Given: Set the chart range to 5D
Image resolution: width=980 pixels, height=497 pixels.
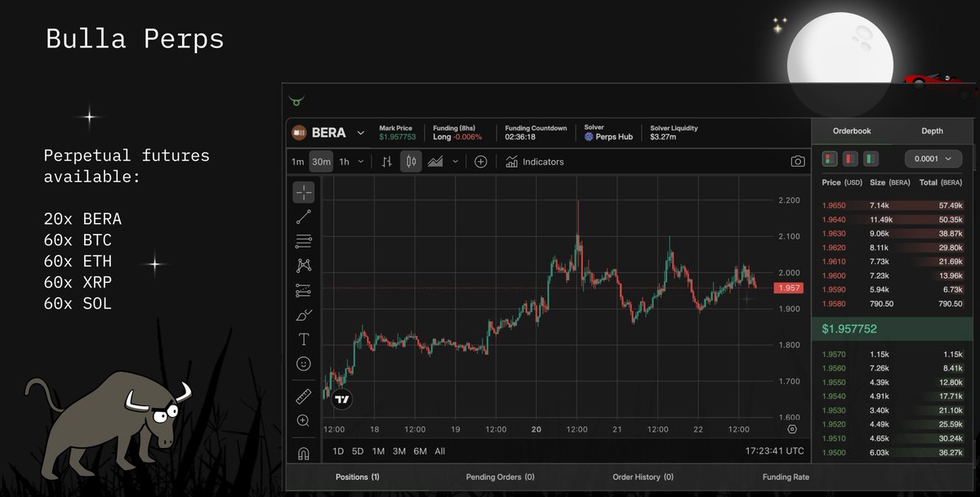Looking at the screenshot, I should pos(358,451).
